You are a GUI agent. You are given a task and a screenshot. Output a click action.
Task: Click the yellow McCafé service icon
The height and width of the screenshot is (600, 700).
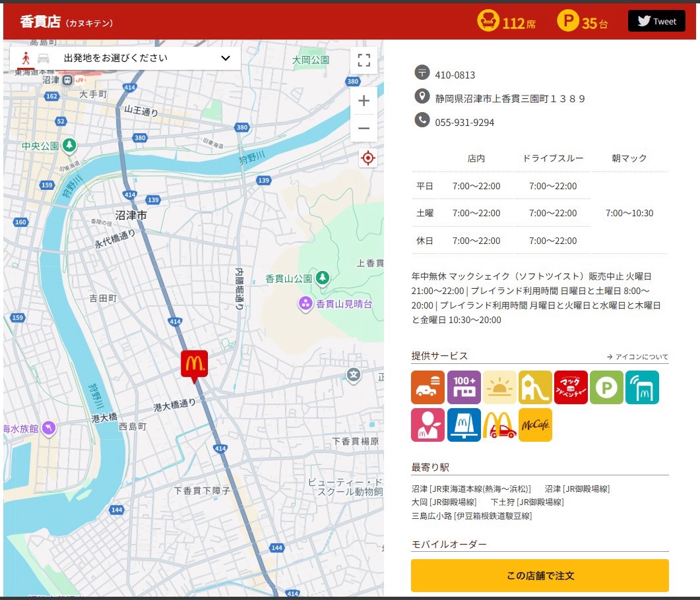point(535,425)
